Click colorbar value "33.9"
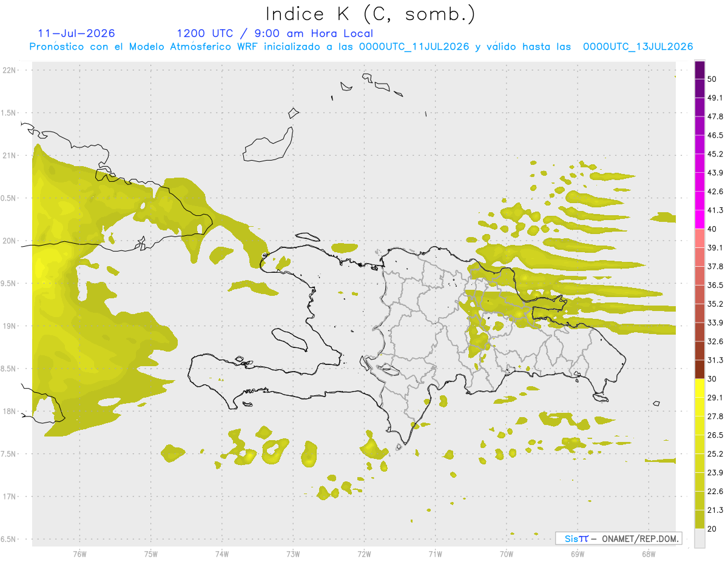Viewport: 728px width, 562px height. point(715,323)
